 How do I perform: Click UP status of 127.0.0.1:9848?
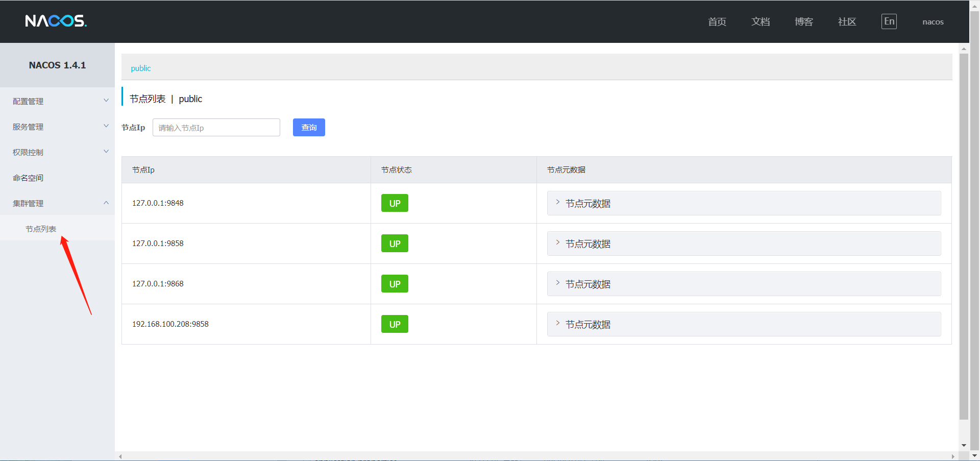pos(395,203)
